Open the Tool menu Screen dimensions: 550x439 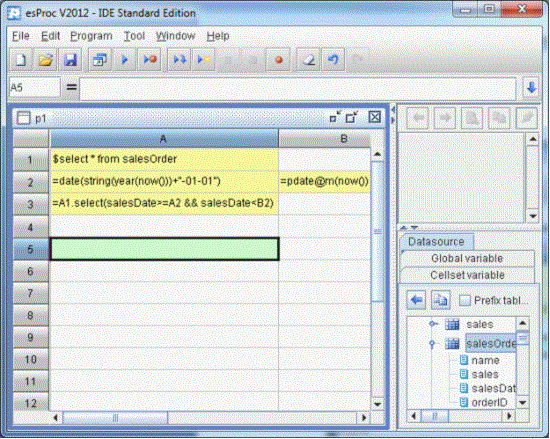coord(134,36)
